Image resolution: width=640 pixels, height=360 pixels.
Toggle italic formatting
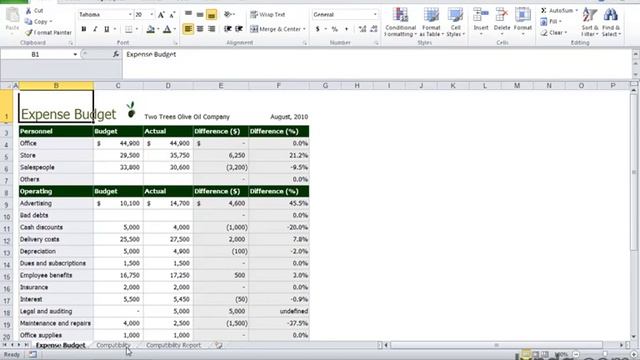[95, 29]
